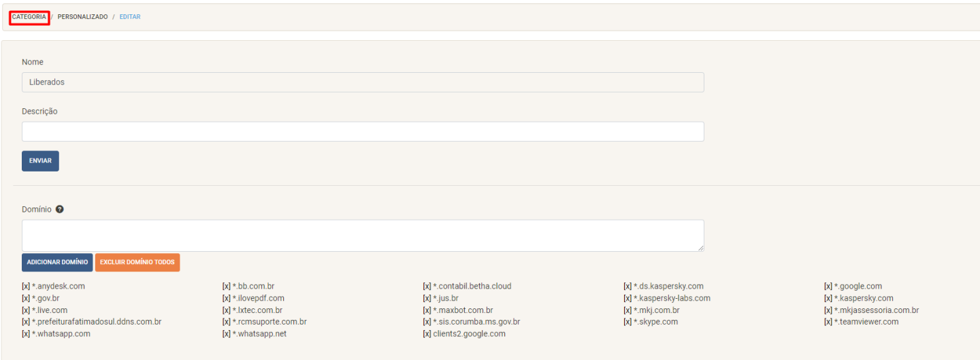Viewport: 980px width, 360px height.
Task: Remove *.skype.com using its [x]
Action: click(627, 322)
